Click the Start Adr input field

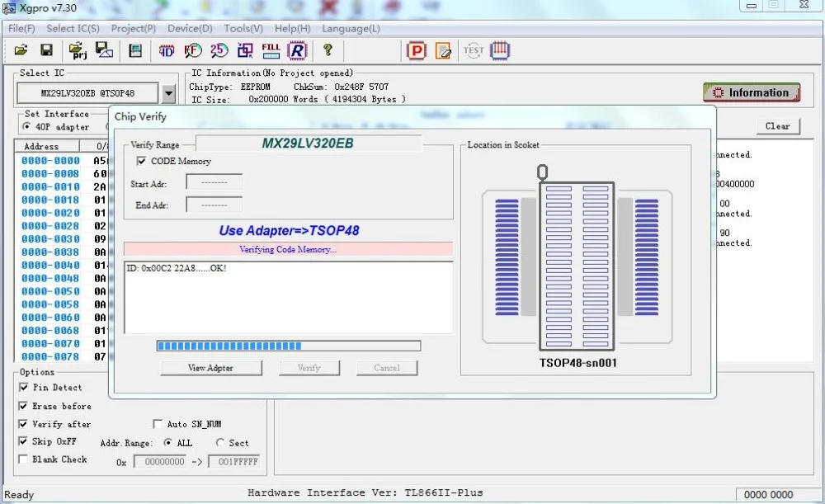(214, 182)
